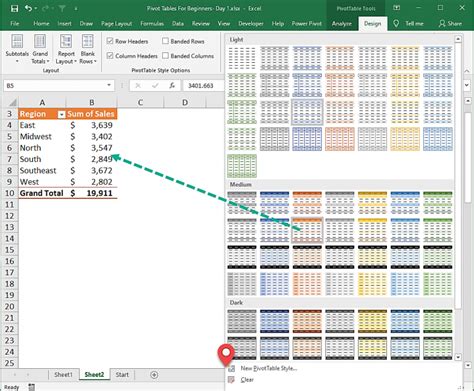Open the Blank Rows option
Image resolution: width=474 pixels, height=391 pixels.
[x=88, y=49]
